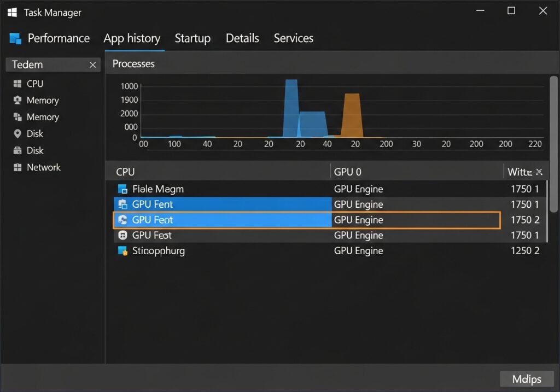560x392 pixels.
Task: Click the Windows logo icon in title bar
Action: click(12, 12)
